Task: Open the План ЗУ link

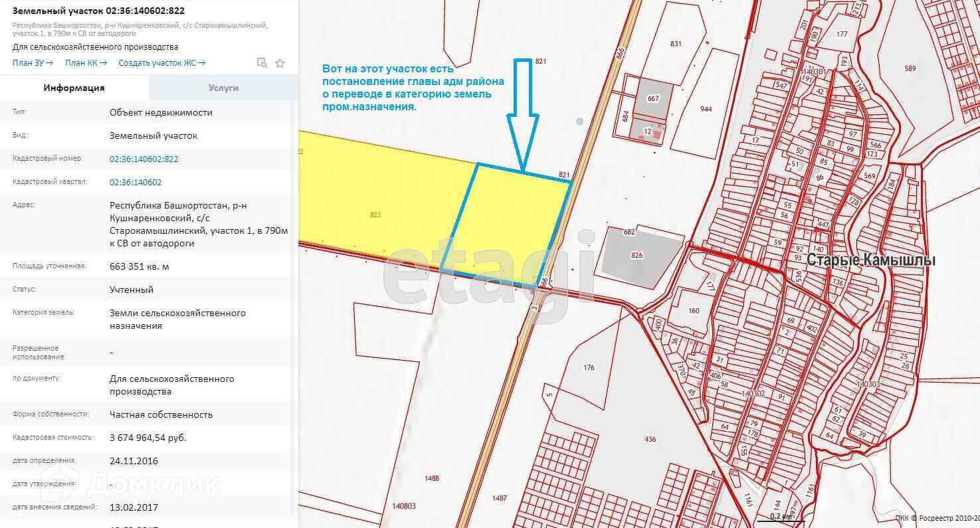Action: (33, 63)
